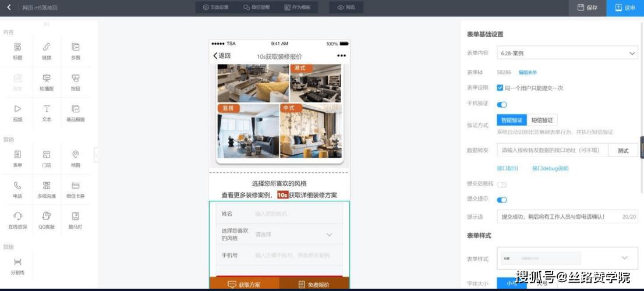Enable the 提交后跳转 switch
The height and width of the screenshot is (291, 644).
point(502,184)
